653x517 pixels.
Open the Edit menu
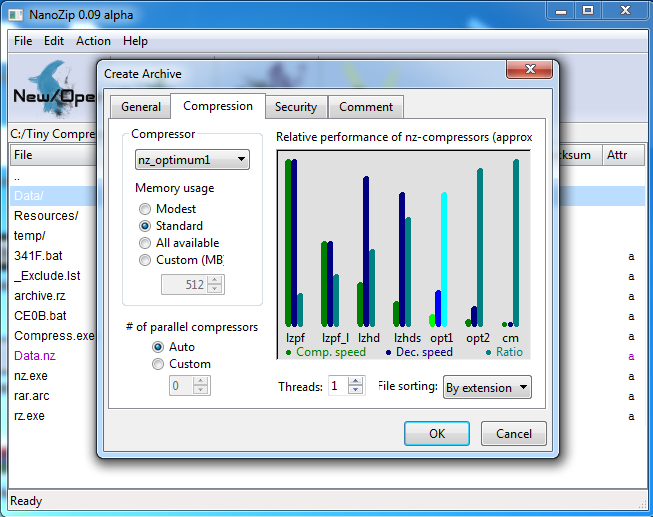[x=54, y=41]
